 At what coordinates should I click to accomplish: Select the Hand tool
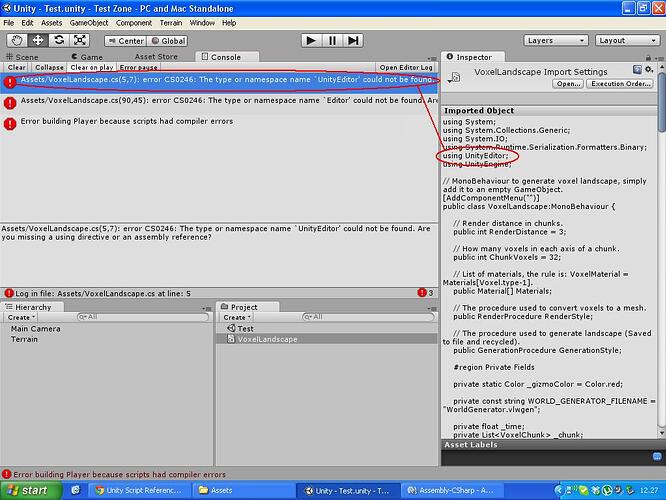coord(17,40)
